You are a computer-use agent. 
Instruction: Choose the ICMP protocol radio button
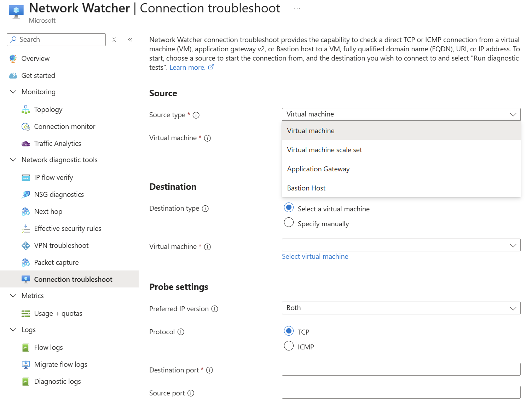point(289,346)
